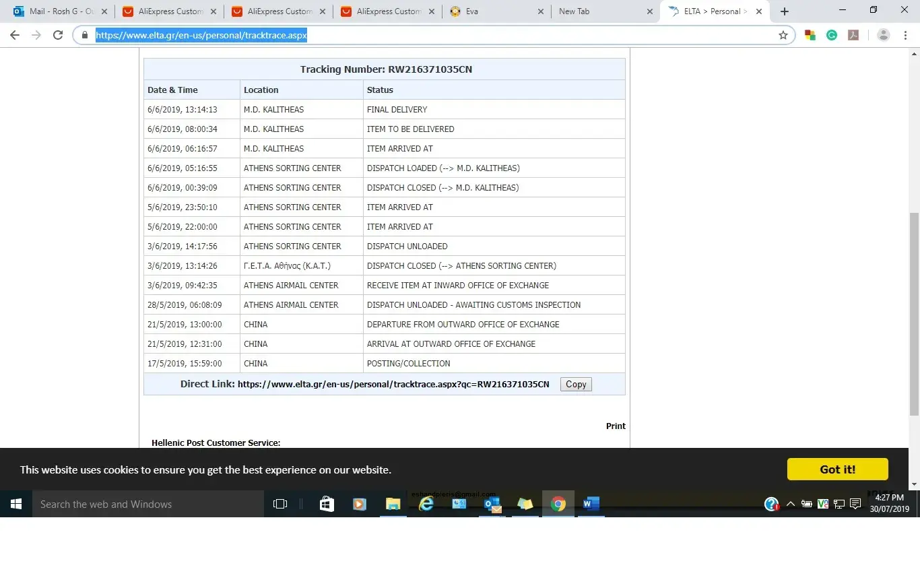Open the Grammarly extension icon
The image size is (920, 588).
coord(832,35)
